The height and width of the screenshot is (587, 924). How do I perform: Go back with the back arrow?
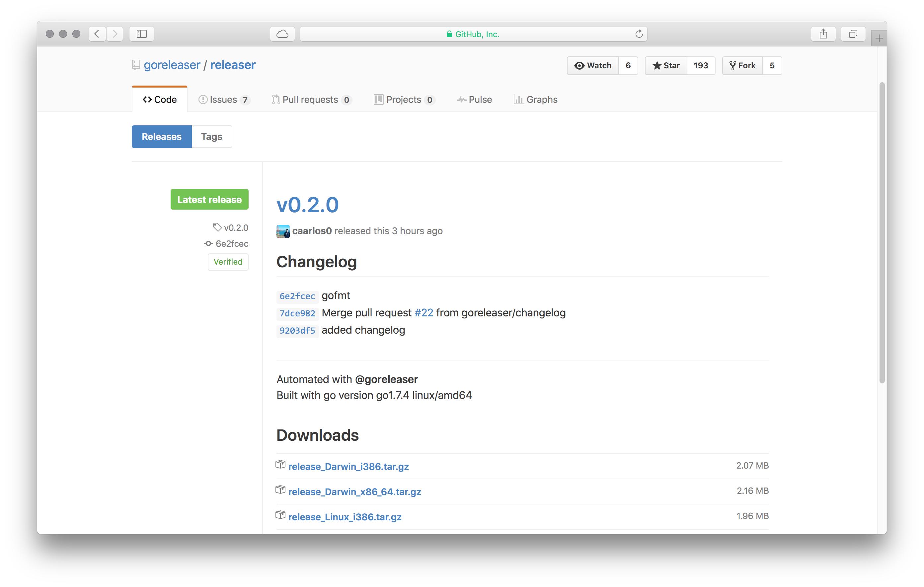click(x=98, y=34)
